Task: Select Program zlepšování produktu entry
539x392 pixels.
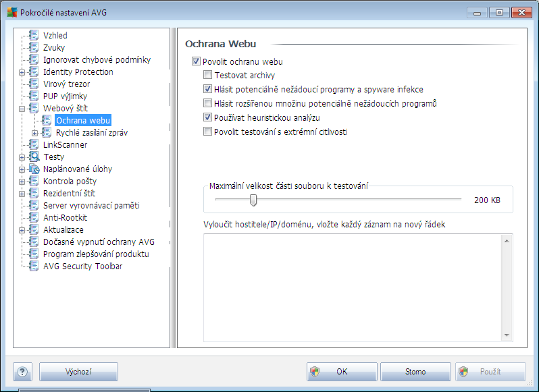Action: tap(96, 254)
